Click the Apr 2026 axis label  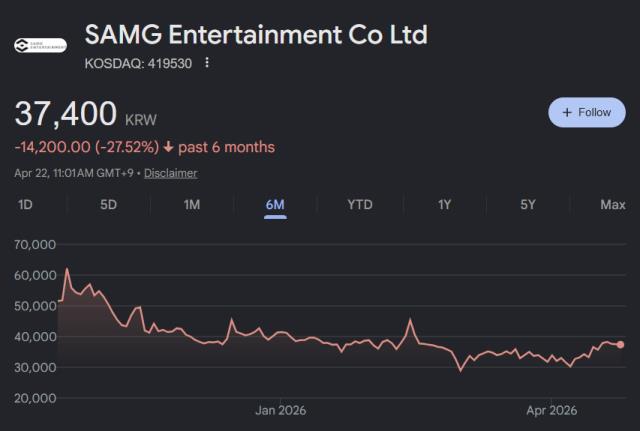point(552,409)
